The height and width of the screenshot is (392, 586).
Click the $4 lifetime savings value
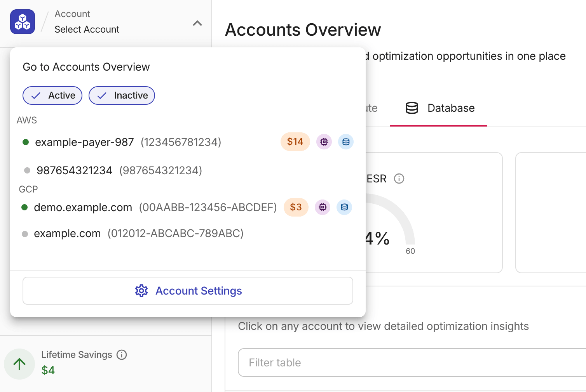(x=48, y=370)
